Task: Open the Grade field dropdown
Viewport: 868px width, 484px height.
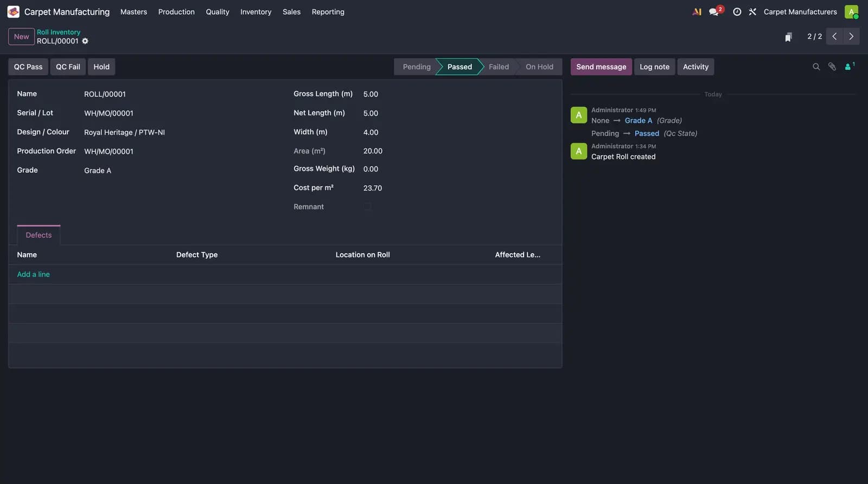Action: pyautogui.click(x=182, y=171)
